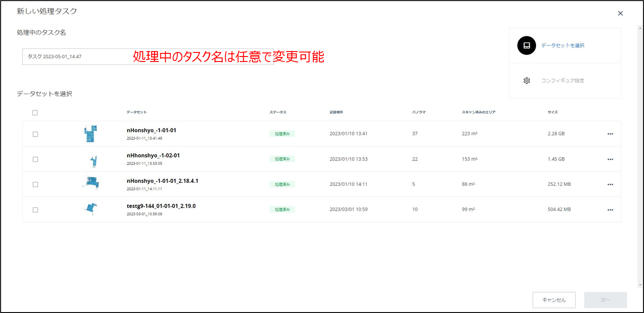
Task: Open ellipsis menu for nHonshyo_-1-01-01_2.18.4.1 row
Action: coord(610,184)
